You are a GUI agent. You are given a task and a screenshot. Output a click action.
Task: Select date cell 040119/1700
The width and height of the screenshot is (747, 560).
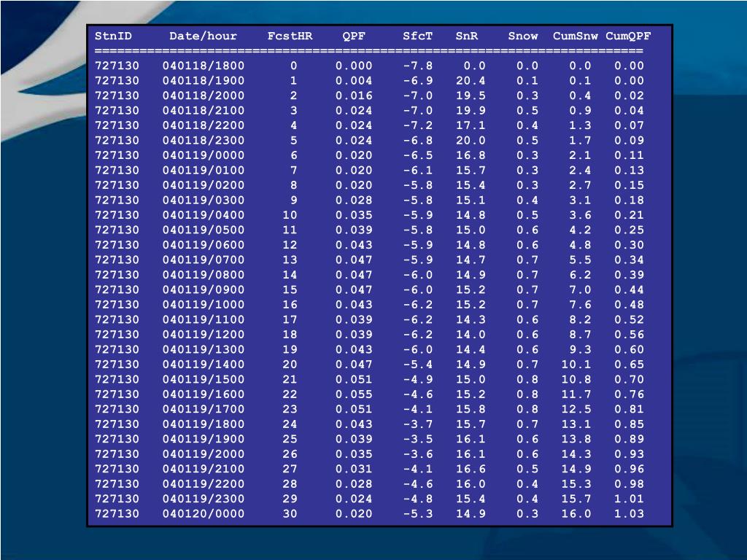point(204,409)
